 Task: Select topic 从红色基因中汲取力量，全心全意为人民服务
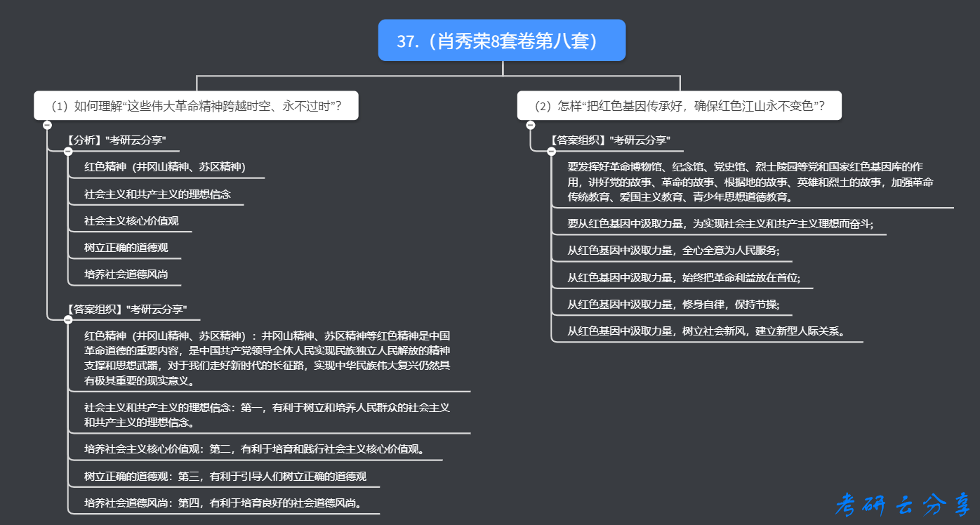(674, 251)
